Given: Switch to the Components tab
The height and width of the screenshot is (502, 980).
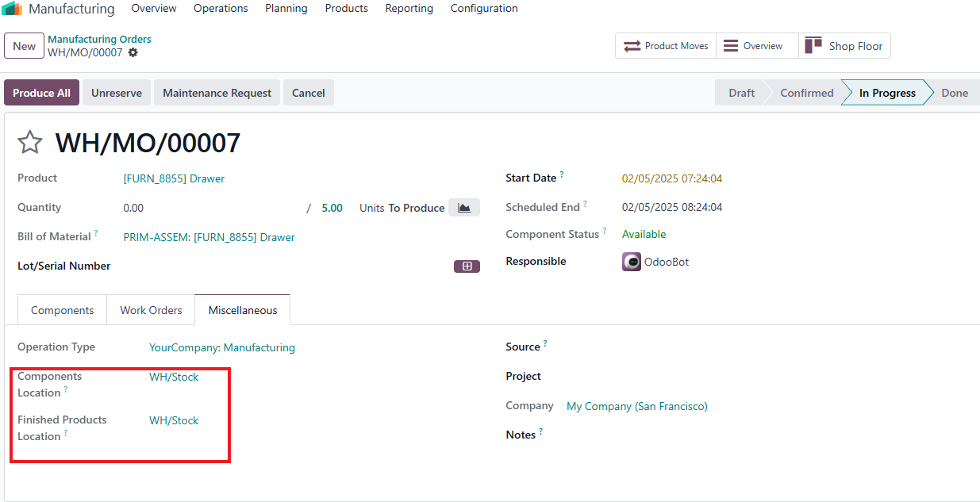Looking at the screenshot, I should click(63, 310).
